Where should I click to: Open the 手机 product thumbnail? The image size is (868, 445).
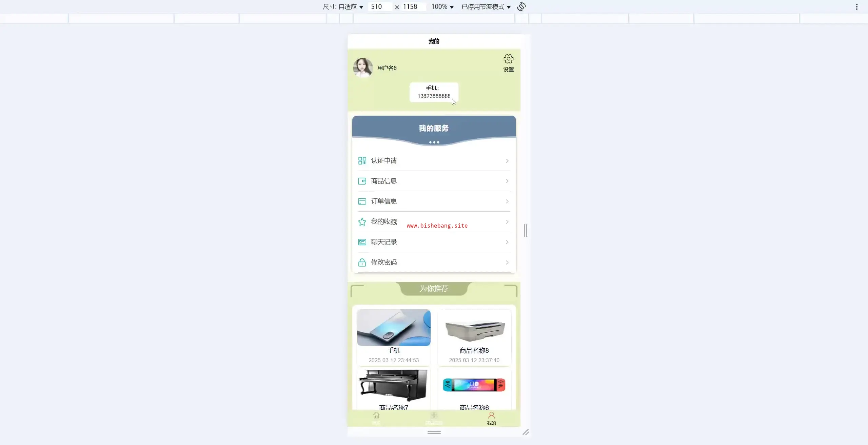[x=394, y=328]
